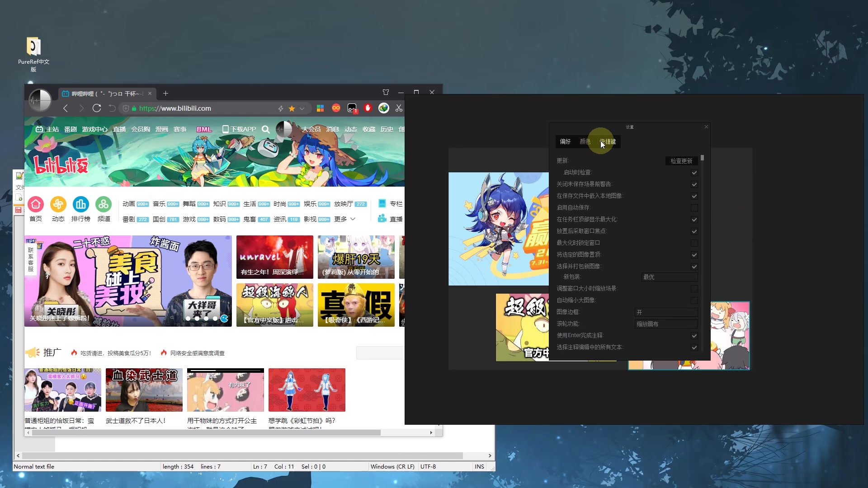The image size is (868, 488).
Task: Uncheck 关闭未保存场景前警告 option
Action: point(694,184)
